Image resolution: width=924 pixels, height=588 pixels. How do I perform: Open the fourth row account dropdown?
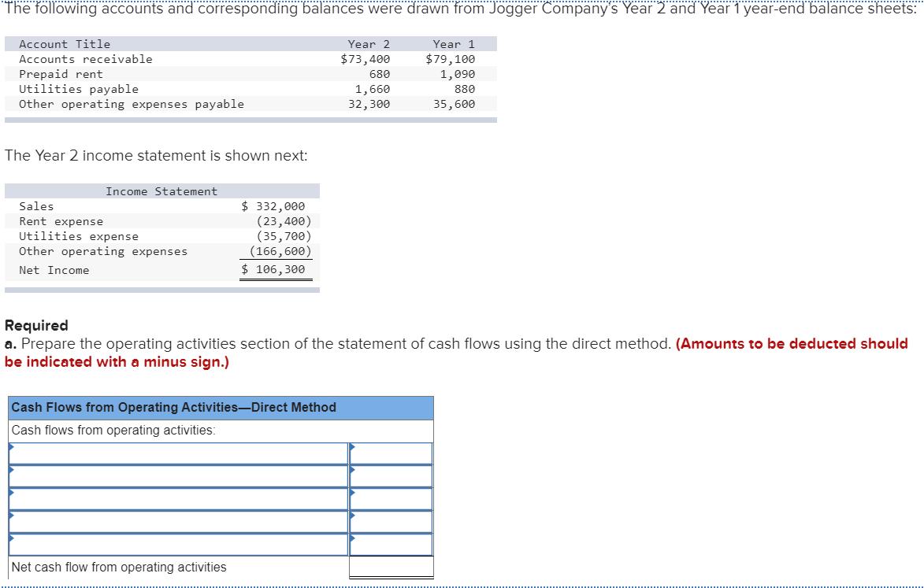coord(177,522)
